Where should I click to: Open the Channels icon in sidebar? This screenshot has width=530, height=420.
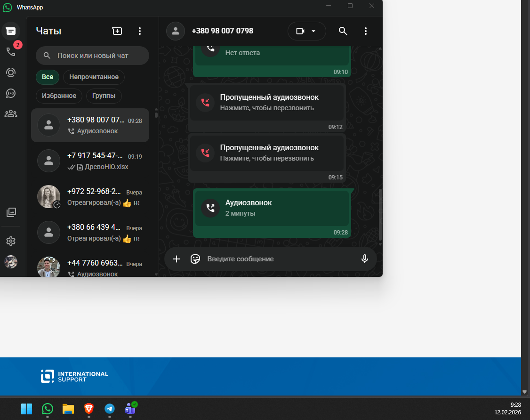[11, 93]
